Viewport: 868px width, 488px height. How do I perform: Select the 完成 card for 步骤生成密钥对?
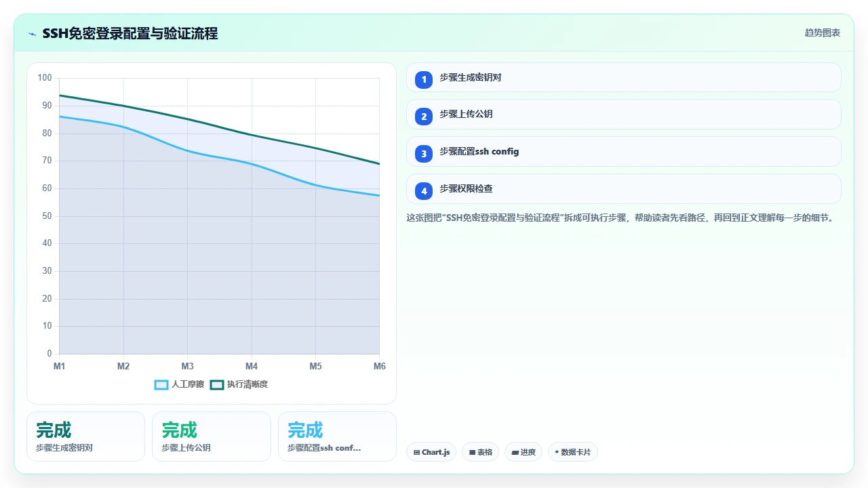point(85,436)
